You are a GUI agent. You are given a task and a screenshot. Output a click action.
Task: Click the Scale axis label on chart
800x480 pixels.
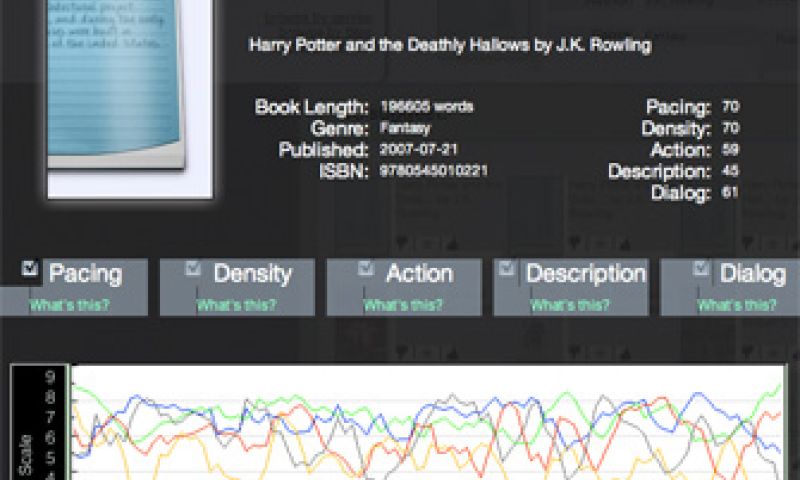click(27, 455)
